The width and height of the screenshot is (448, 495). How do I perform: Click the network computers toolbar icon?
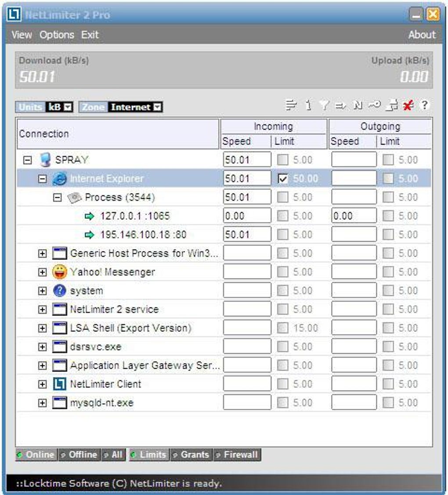[x=392, y=105]
